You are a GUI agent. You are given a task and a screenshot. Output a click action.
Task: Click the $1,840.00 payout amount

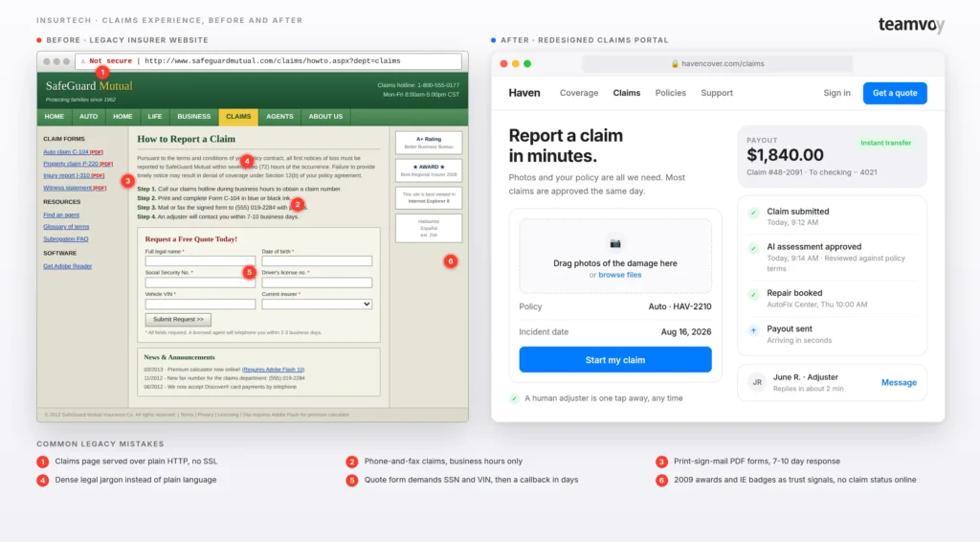785,155
